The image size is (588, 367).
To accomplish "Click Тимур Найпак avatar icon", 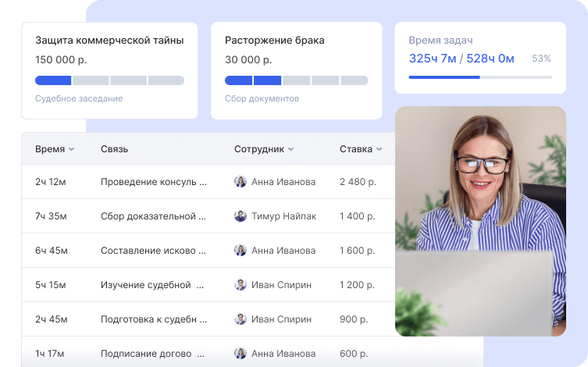I will (x=241, y=216).
